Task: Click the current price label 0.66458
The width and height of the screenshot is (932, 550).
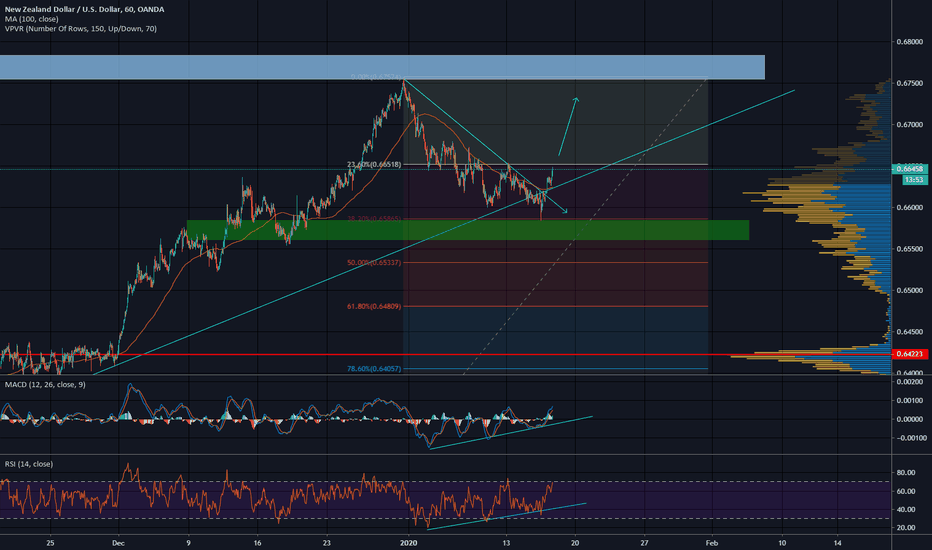Action: coord(914,169)
